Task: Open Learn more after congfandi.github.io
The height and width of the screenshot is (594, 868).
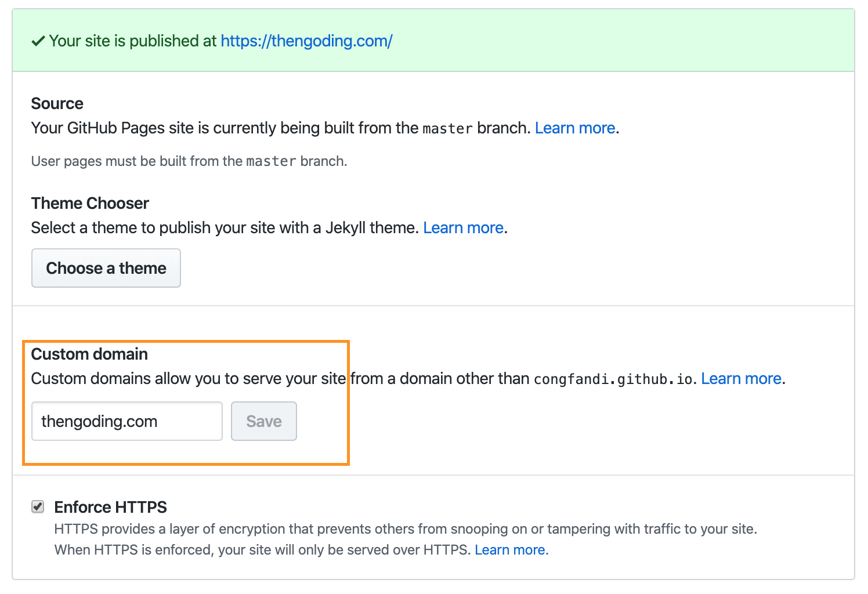Action: click(741, 379)
